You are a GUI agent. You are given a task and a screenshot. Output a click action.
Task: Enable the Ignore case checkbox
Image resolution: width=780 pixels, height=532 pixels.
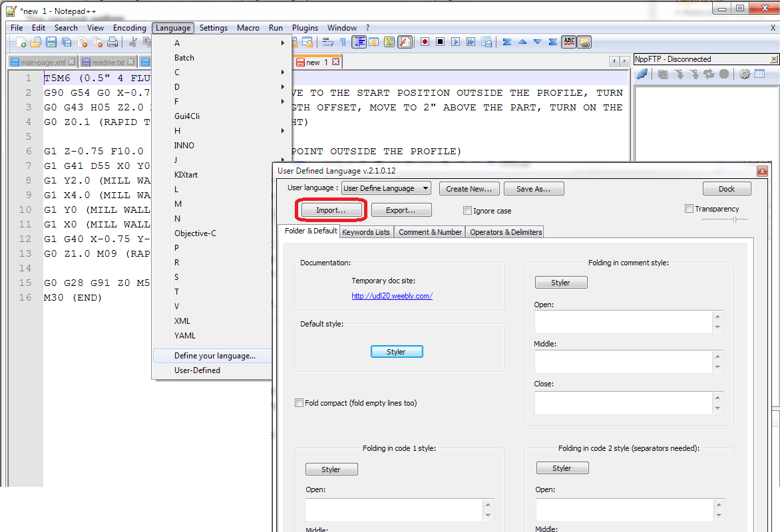pos(468,210)
